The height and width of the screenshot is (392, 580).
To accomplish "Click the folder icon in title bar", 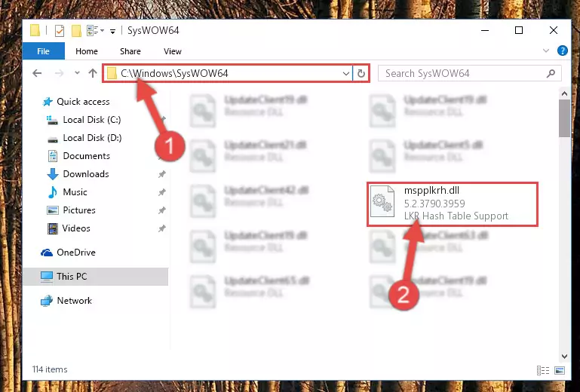I will [x=35, y=30].
